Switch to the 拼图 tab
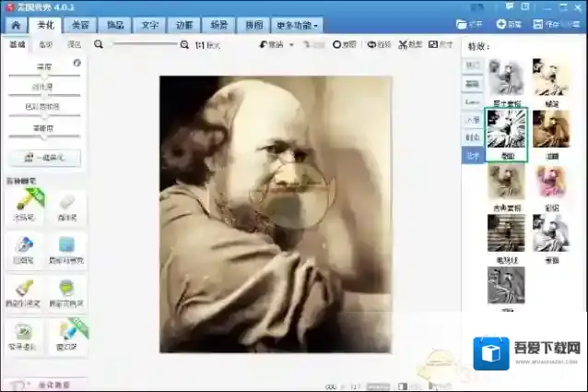This screenshot has width=588, height=392. pyautogui.click(x=253, y=25)
